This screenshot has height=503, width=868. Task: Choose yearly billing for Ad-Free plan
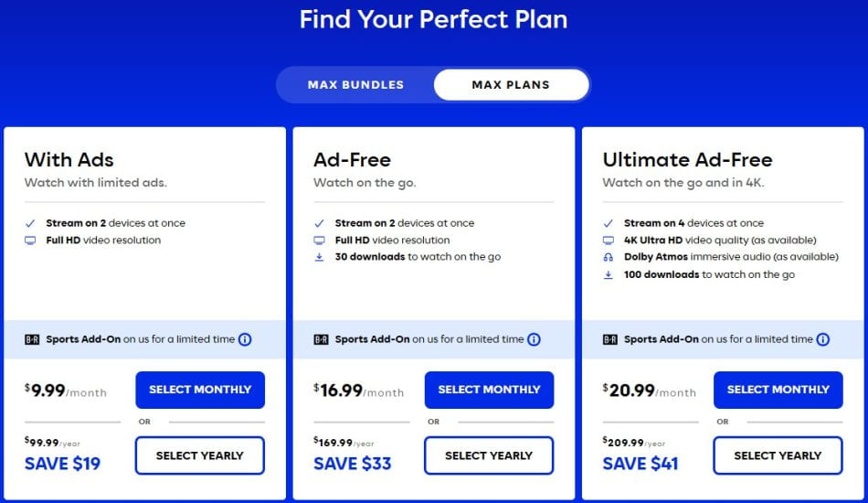[x=489, y=455]
